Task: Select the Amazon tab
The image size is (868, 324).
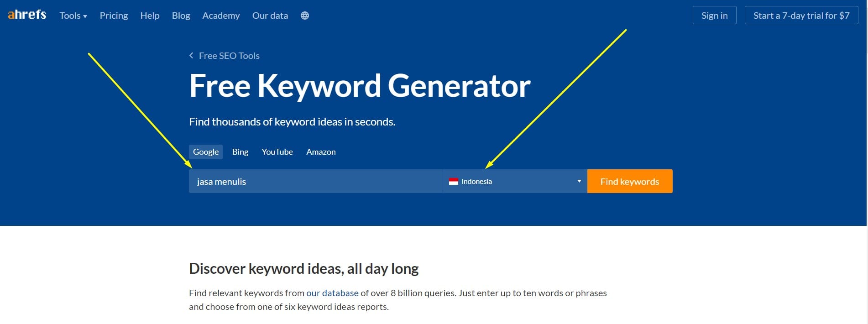Action: point(321,152)
